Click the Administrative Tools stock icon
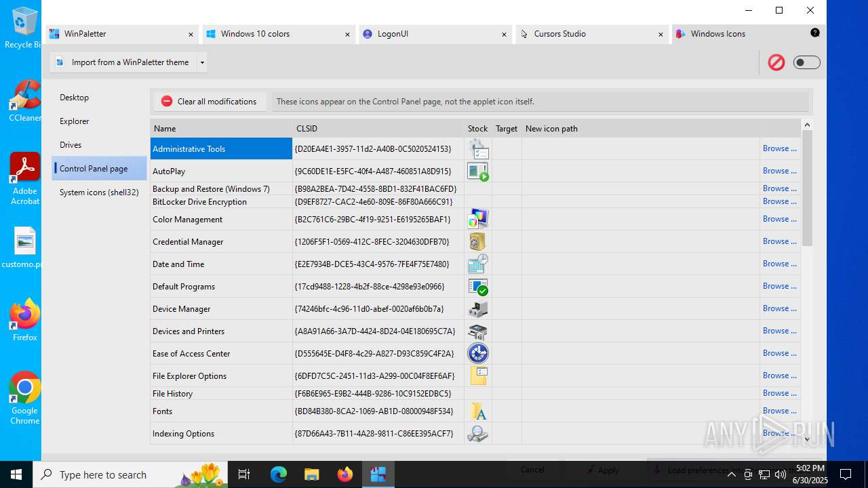The height and width of the screenshot is (488, 868). coord(478,148)
